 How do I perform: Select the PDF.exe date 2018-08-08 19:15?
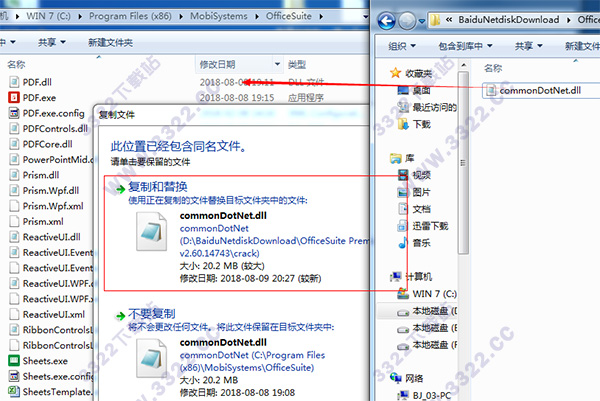237,98
